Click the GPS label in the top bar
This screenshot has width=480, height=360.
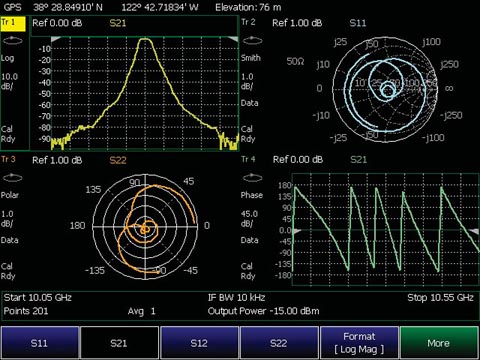tap(13, 7)
